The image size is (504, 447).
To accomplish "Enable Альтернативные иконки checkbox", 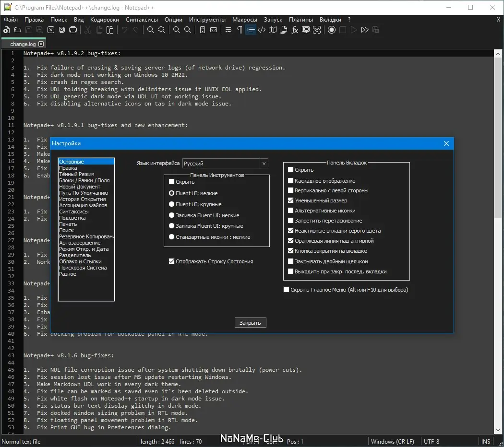I will pyautogui.click(x=290, y=211).
